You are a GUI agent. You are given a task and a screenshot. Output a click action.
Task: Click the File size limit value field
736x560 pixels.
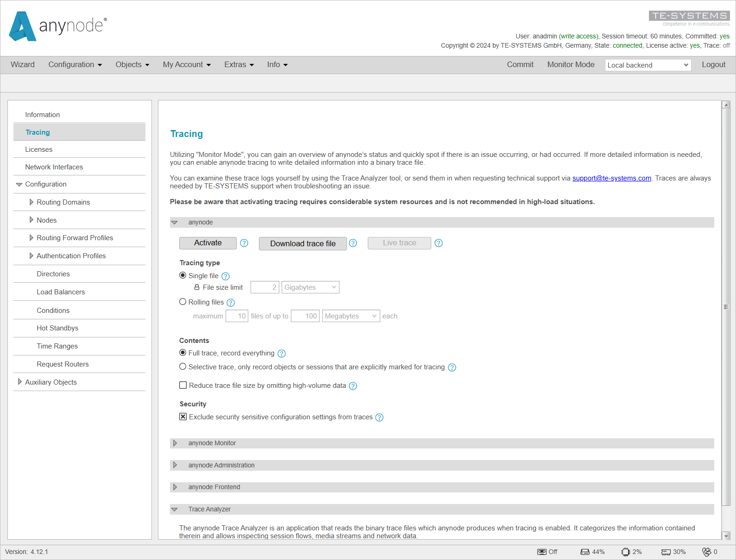tap(265, 287)
